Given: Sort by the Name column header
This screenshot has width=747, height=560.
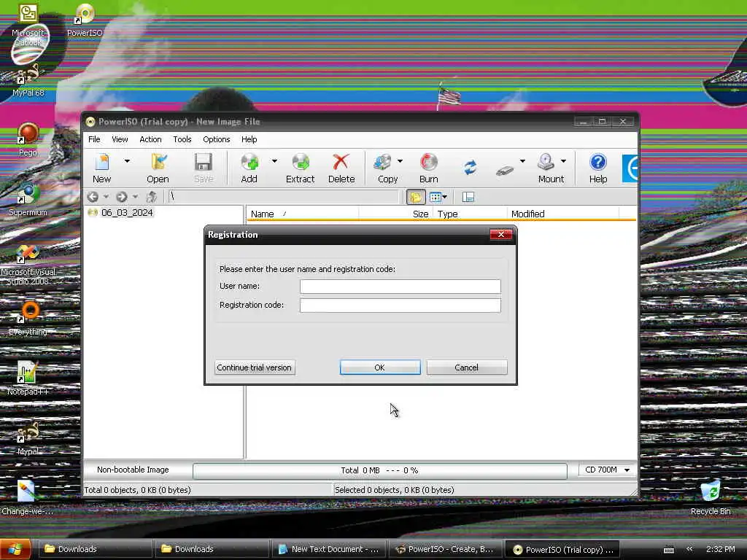Looking at the screenshot, I should point(303,214).
